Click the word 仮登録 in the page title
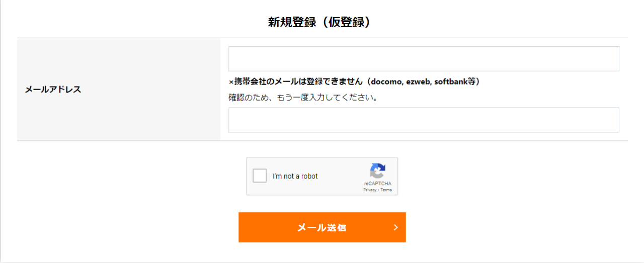 (344, 22)
